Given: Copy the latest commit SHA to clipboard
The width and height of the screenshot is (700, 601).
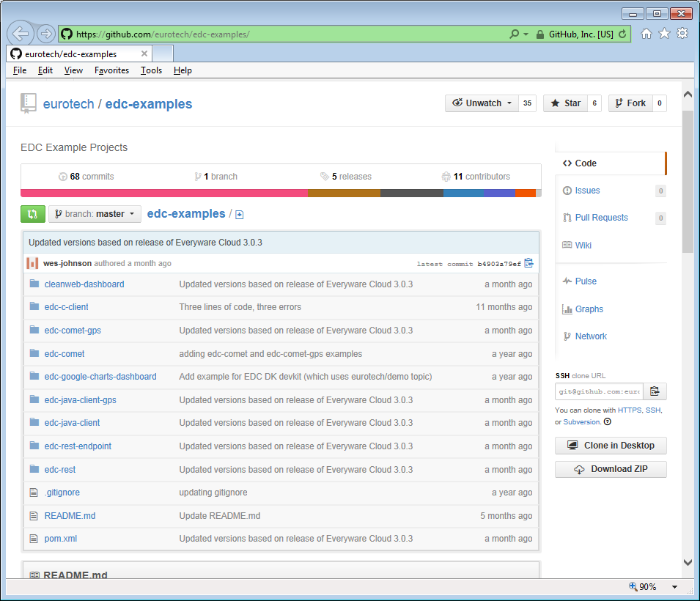Looking at the screenshot, I should (529, 263).
